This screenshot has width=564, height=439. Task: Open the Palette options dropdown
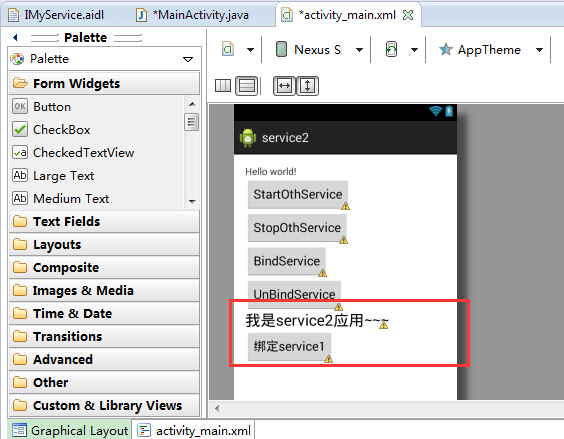point(188,59)
